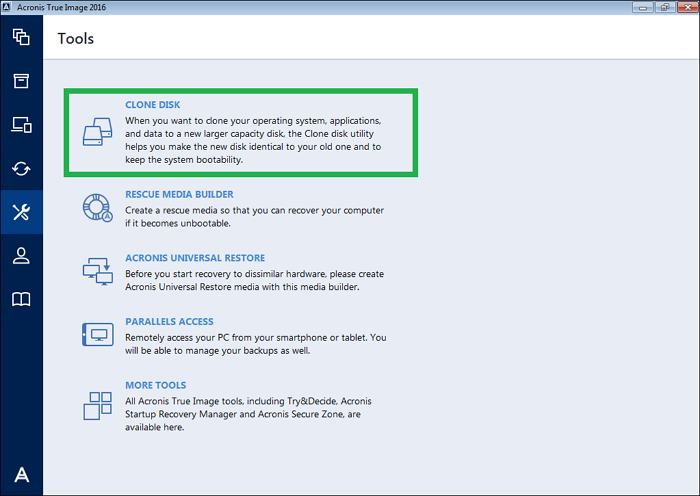This screenshot has width=700, height=496.
Task: Go to the Sync section via circular arrows icon
Action: [x=21, y=168]
